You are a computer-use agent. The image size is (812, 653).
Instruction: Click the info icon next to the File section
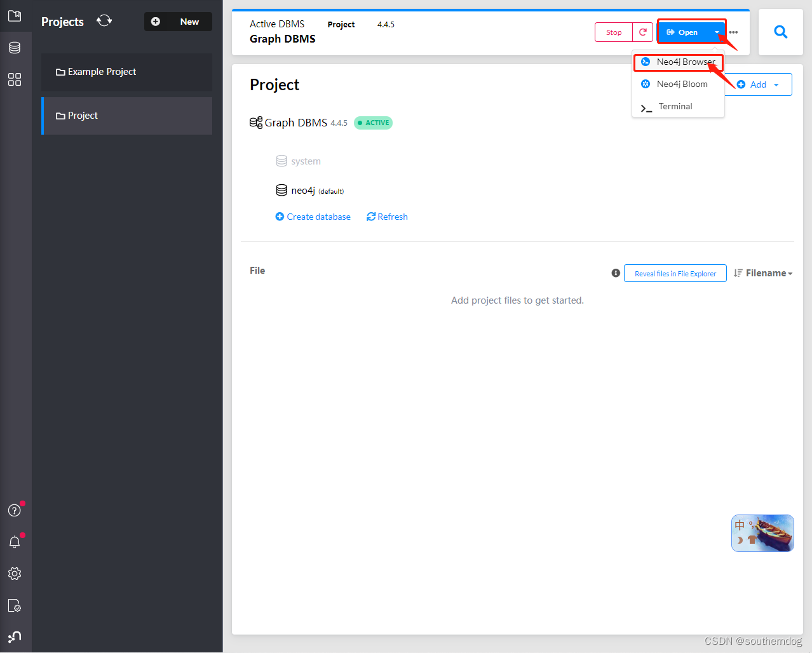click(x=615, y=273)
